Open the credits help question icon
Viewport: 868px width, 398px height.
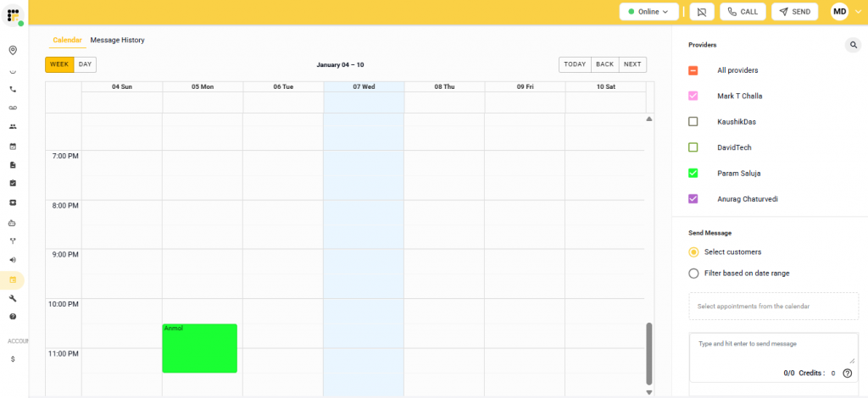[847, 373]
